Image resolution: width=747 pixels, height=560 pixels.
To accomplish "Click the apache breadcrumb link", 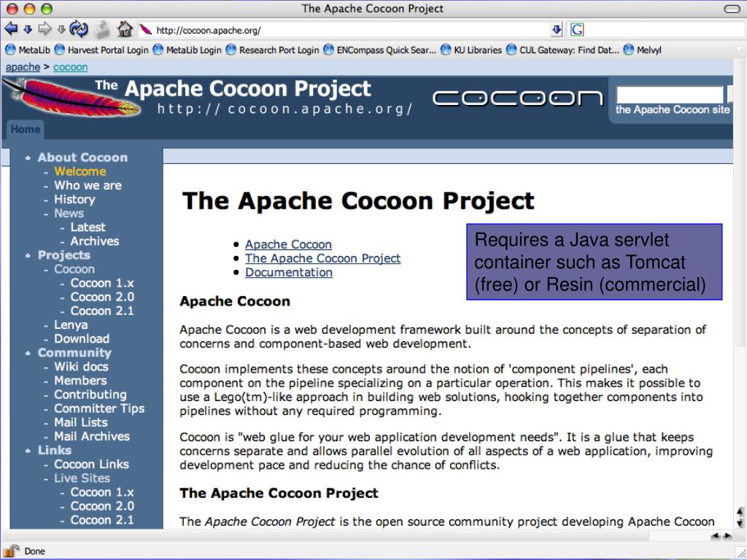I will (x=23, y=67).
